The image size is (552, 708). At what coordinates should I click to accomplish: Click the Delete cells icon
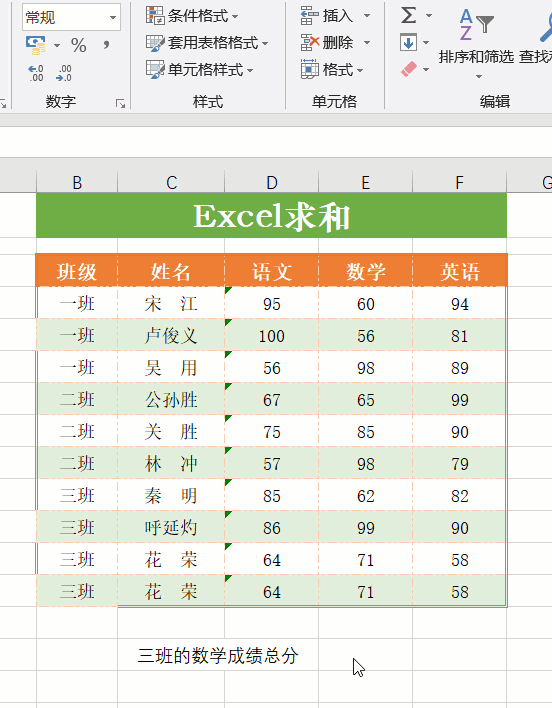[x=310, y=43]
